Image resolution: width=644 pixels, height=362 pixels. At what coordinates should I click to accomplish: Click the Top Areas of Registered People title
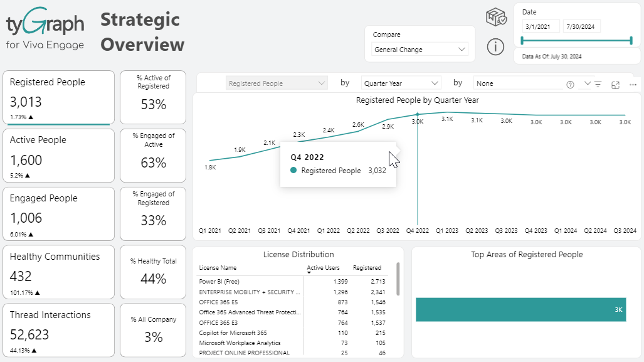coord(527,254)
